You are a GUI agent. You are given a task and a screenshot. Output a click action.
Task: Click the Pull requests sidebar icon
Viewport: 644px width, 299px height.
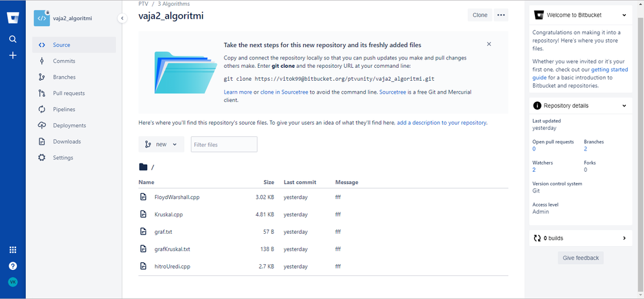(x=41, y=93)
